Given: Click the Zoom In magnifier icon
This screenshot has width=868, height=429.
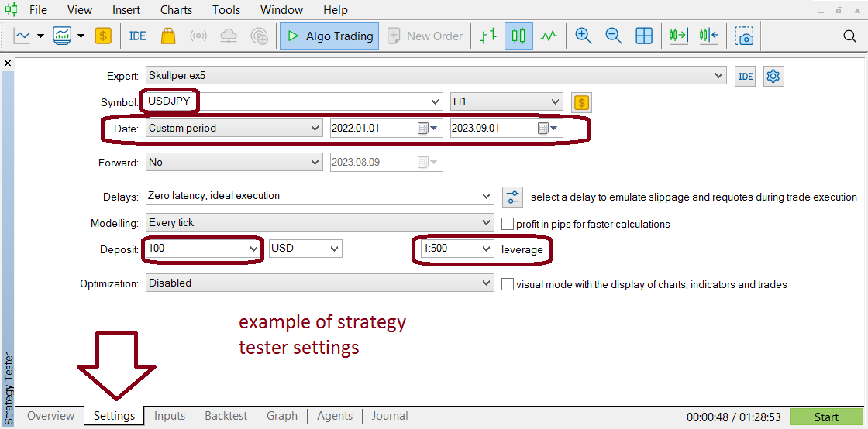Looking at the screenshot, I should pos(582,36).
